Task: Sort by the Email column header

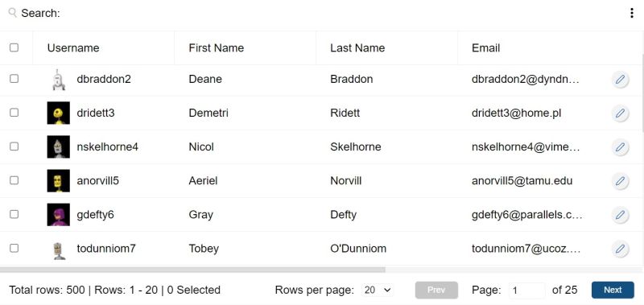Action: click(x=486, y=48)
